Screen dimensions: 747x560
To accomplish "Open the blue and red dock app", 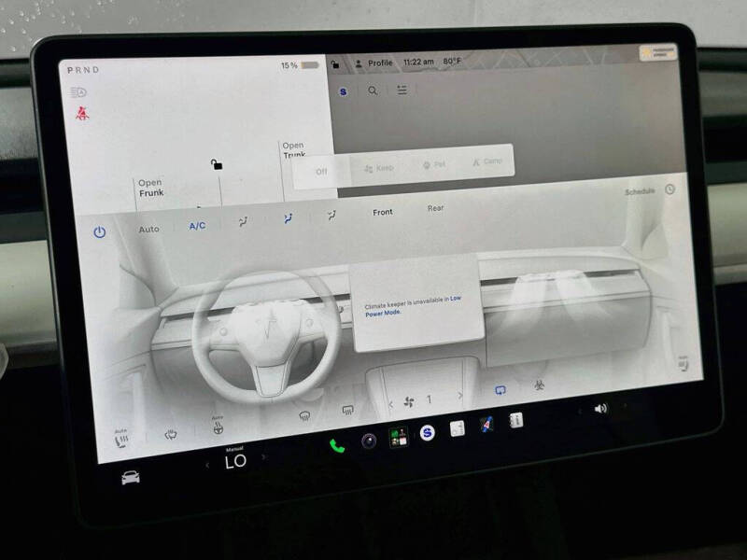I will tap(486, 425).
